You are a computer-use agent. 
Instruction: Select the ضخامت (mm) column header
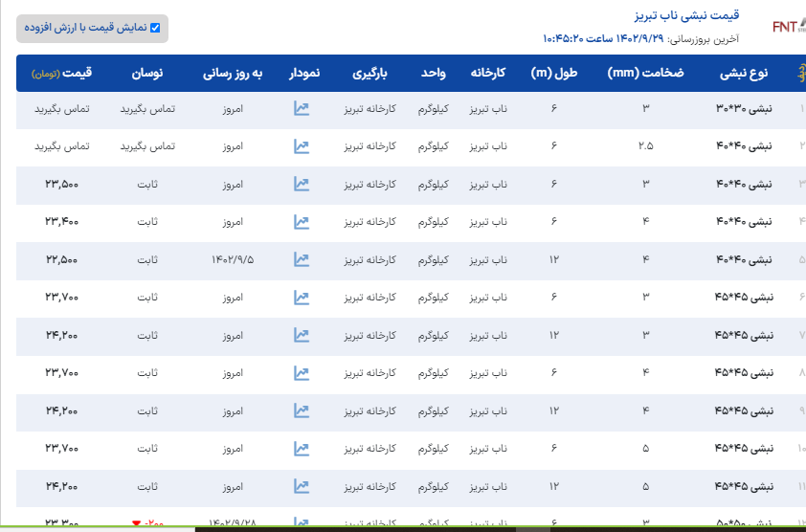645,74
